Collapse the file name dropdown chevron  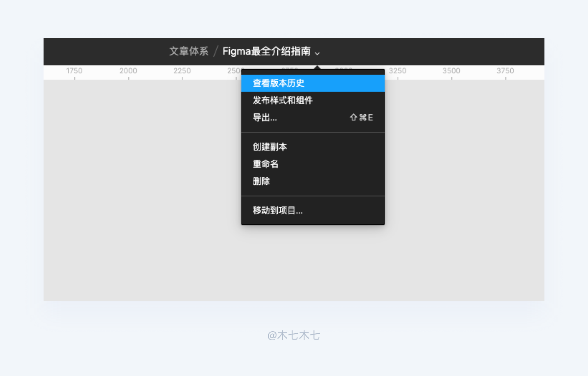pos(317,53)
